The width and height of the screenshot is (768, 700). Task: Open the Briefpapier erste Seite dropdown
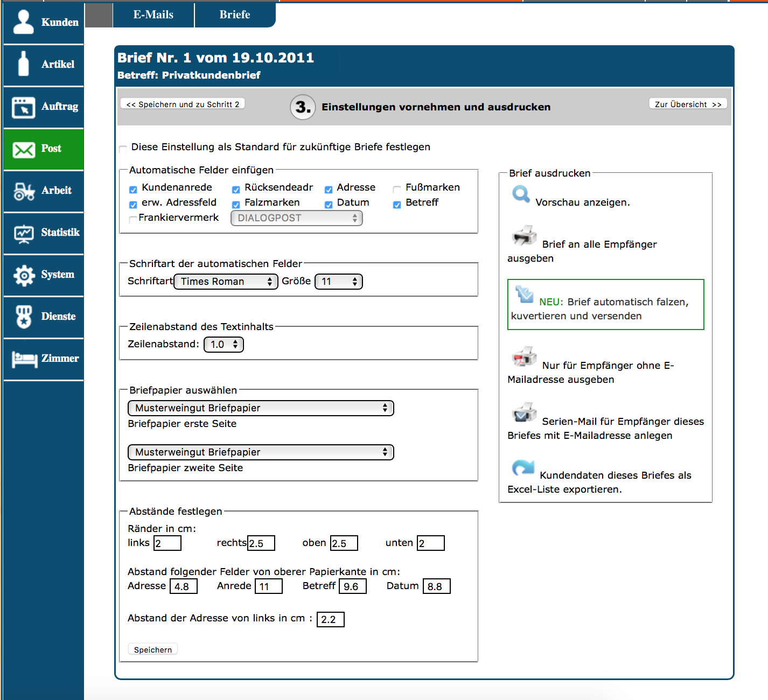(261, 408)
